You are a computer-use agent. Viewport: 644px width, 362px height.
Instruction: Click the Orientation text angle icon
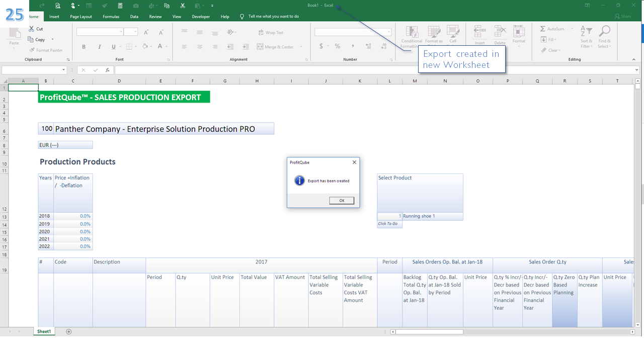click(x=230, y=32)
